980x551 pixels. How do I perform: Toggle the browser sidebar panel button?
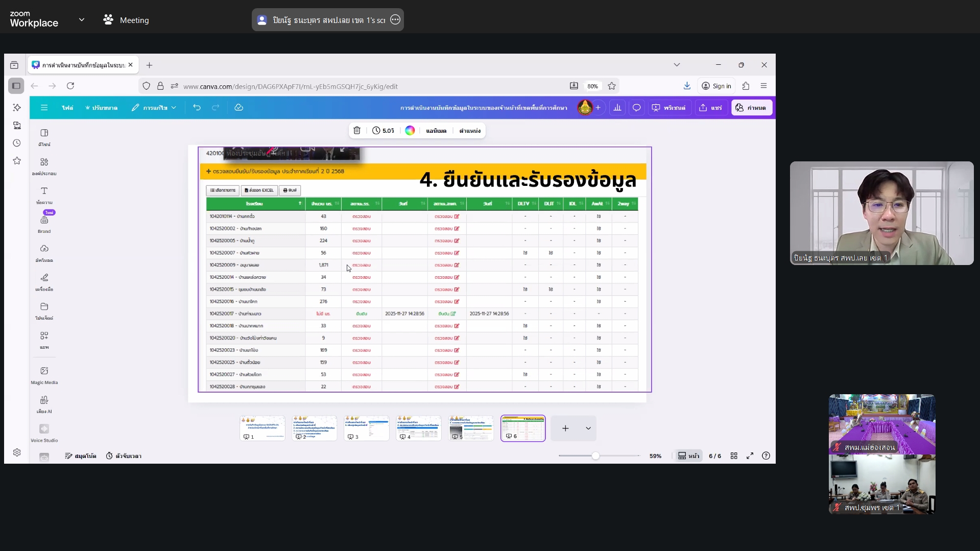16,86
